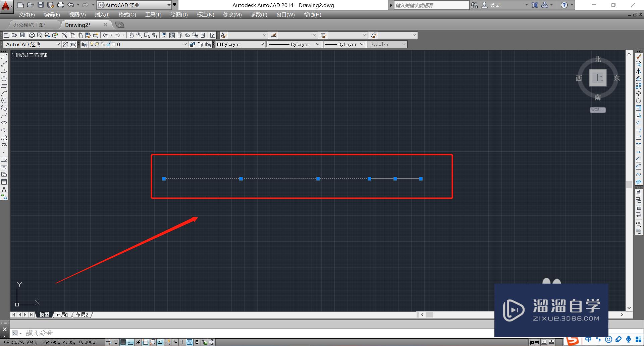Select the Line tool in the Draw toolbar
The height and width of the screenshot is (346, 644).
[x=4, y=56]
